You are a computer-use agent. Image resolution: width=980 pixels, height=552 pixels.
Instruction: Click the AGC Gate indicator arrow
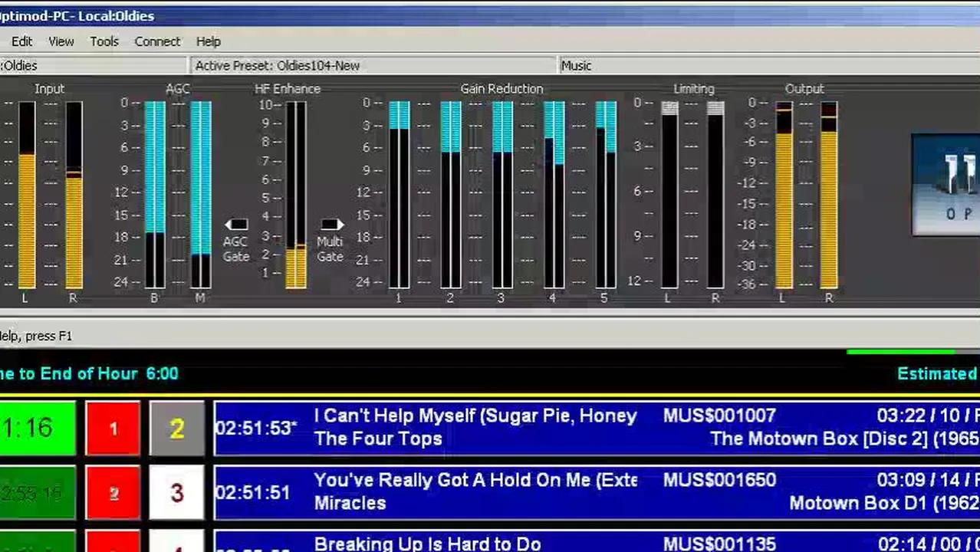click(236, 225)
